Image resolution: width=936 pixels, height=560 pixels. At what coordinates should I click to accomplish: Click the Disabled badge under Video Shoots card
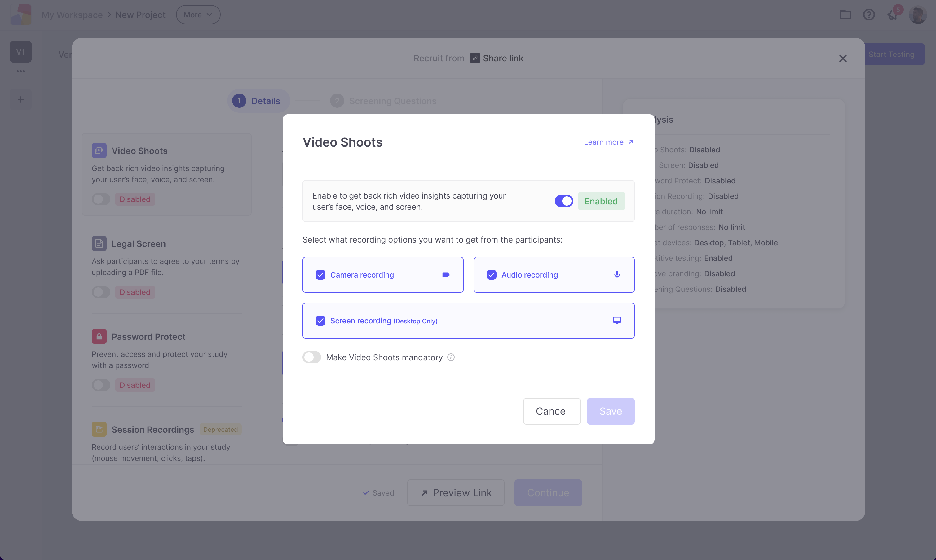[x=135, y=199]
